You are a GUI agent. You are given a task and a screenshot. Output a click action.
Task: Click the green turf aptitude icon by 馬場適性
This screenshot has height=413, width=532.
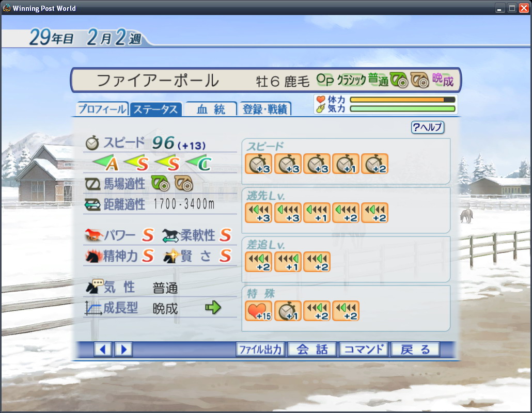[160, 183]
